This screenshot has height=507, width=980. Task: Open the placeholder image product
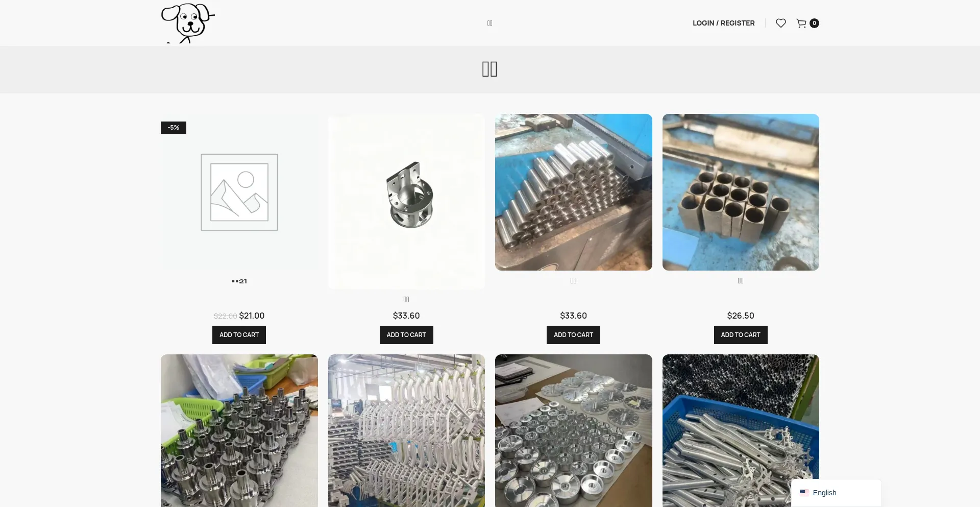point(239,192)
